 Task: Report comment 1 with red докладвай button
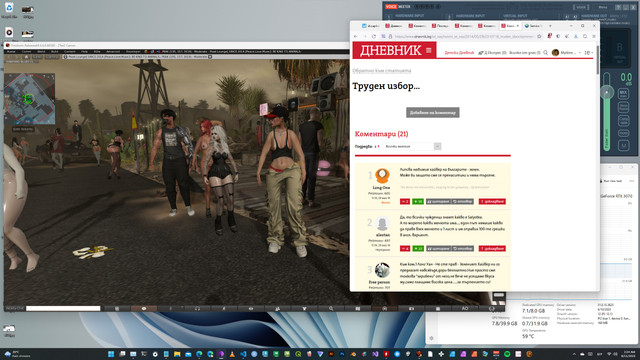pos(492,202)
